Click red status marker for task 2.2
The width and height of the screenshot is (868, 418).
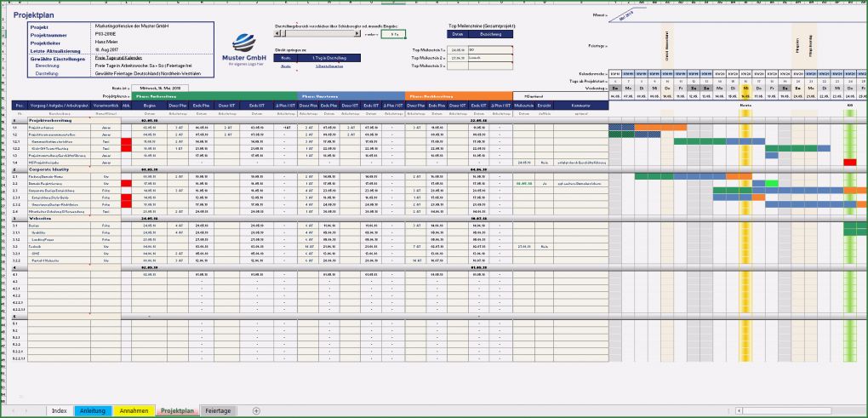(x=127, y=183)
